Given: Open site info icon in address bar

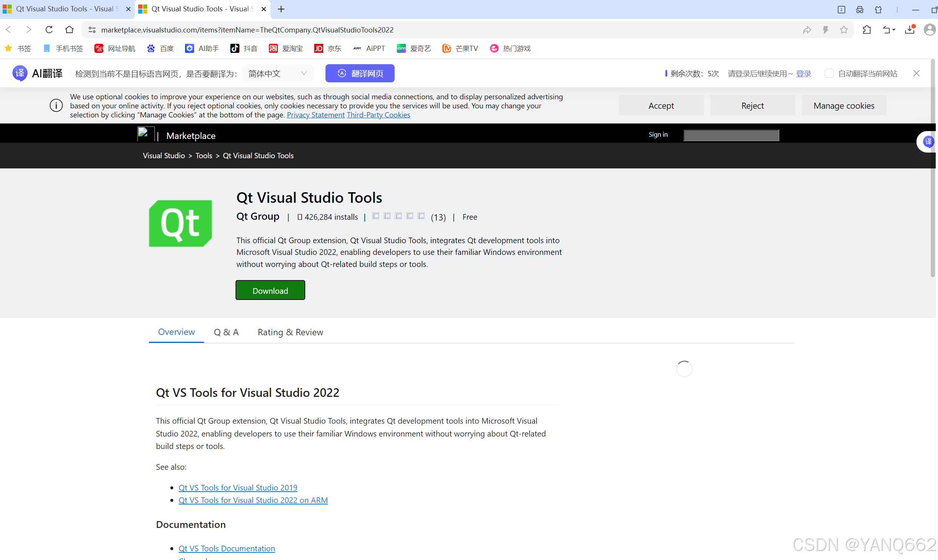Looking at the screenshot, I should pyautogui.click(x=92, y=30).
